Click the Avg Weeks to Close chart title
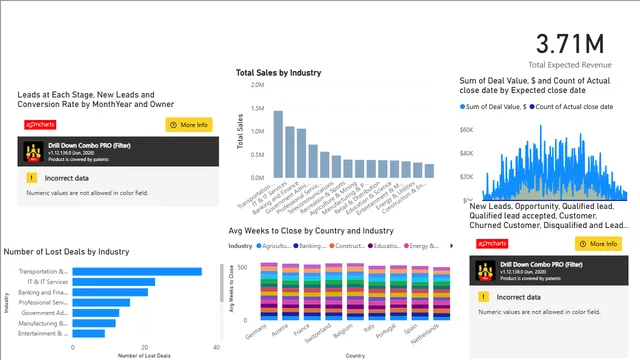Viewport: 640px width, 360px height. pos(311,231)
